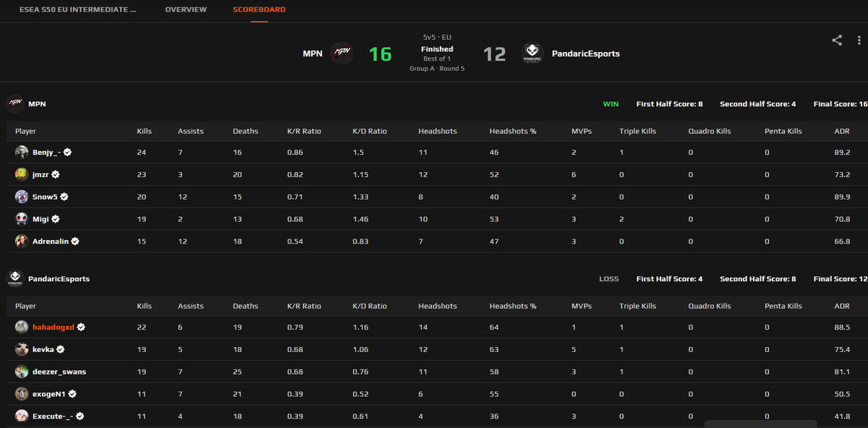Click the verified badge next to Snow5
This screenshot has height=428, width=868.
[x=65, y=196]
